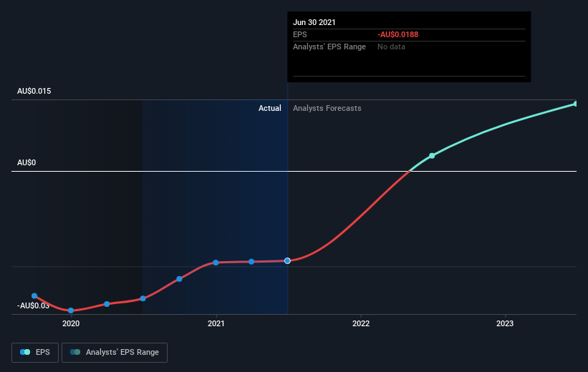Select the EPS data point at 2021
The image size is (588, 372).
pos(216,263)
